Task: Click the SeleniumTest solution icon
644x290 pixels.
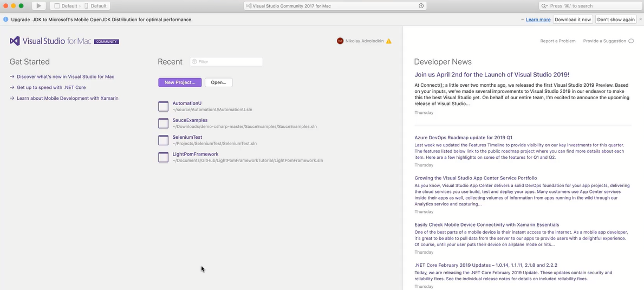Action: click(164, 140)
